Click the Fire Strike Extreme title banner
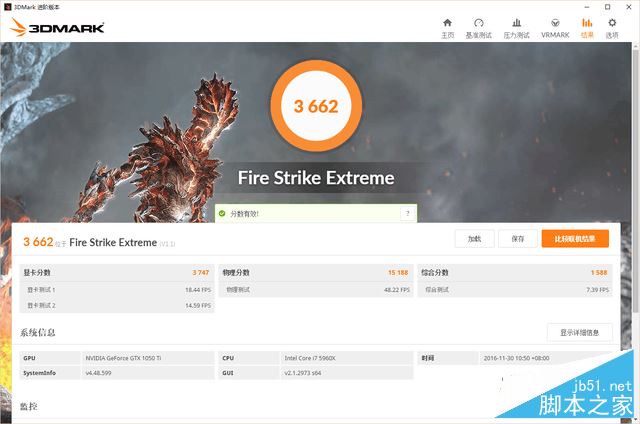This screenshot has height=424, width=640. (316, 178)
